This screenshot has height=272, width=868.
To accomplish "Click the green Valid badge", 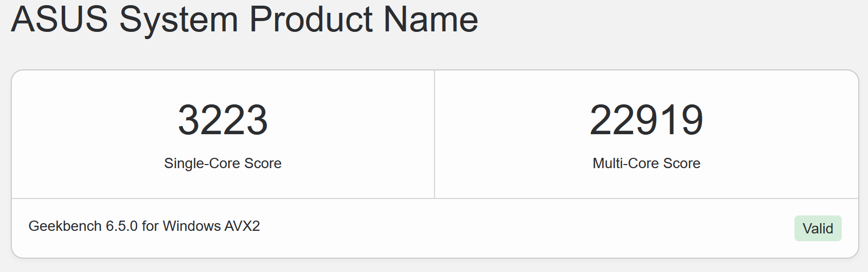I will point(818,228).
